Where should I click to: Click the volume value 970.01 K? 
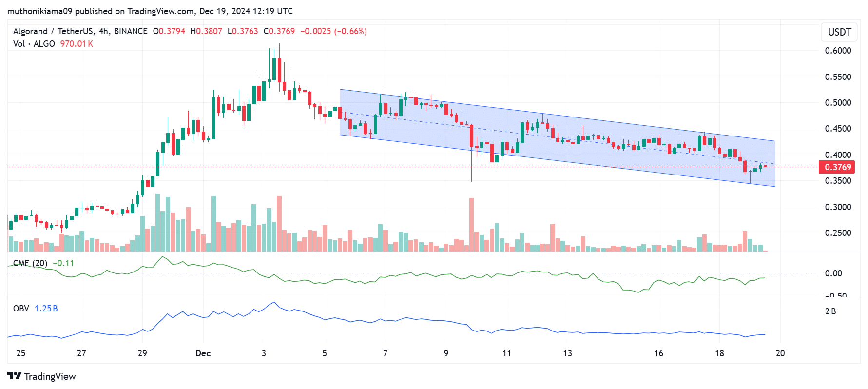[x=77, y=44]
